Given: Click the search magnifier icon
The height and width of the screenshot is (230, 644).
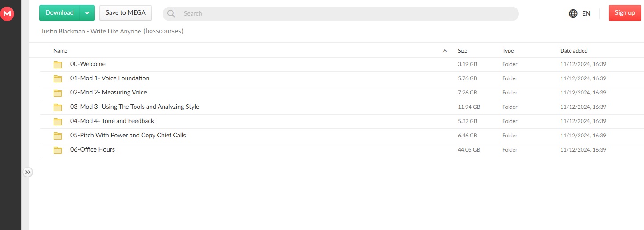Looking at the screenshot, I should pyautogui.click(x=171, y=14).
